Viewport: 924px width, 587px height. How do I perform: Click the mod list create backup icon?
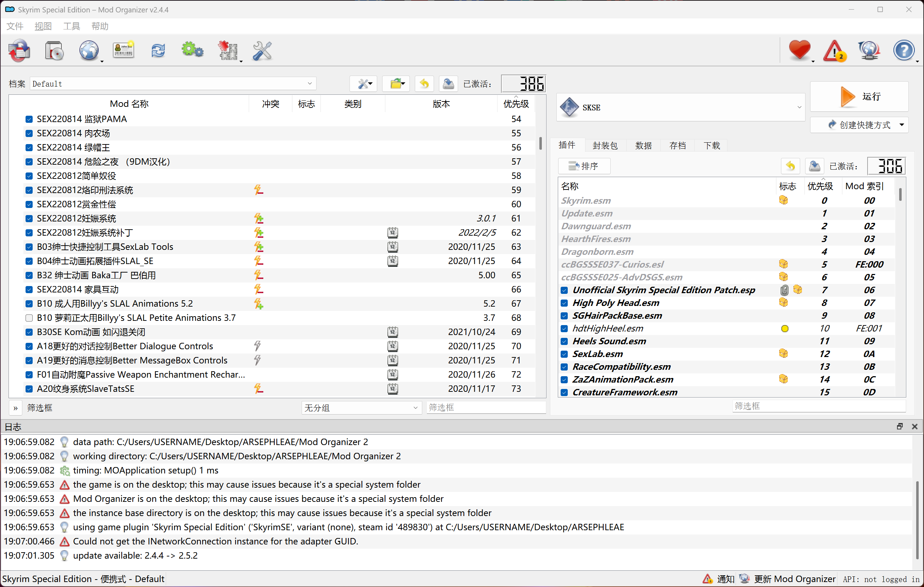(448, 84)
